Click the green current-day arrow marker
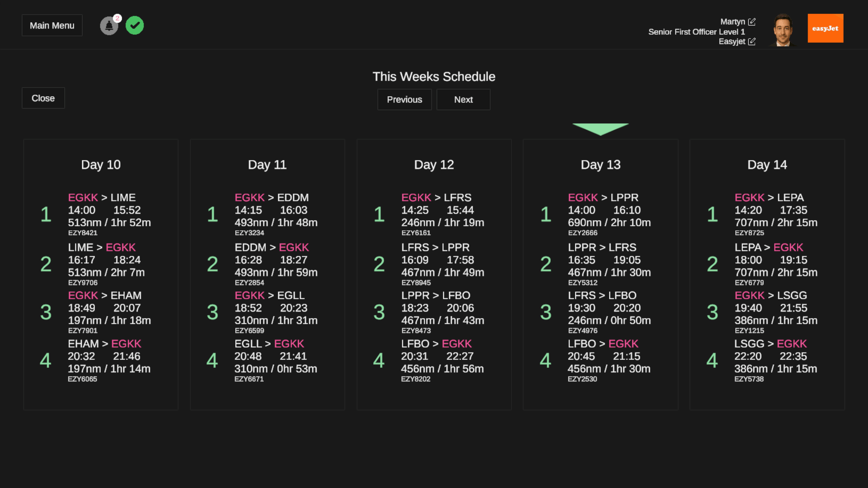The image size is (868, 488). (600, 129)
